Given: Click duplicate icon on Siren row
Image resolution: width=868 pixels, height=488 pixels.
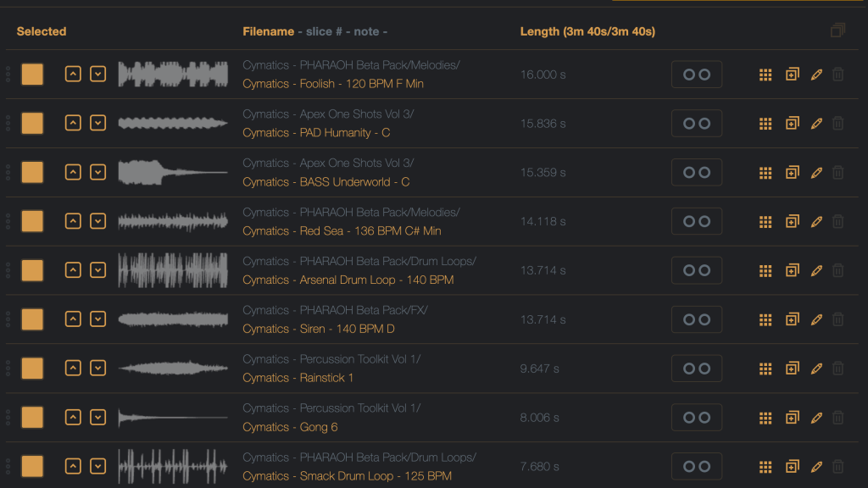Looking at the screenshot, I should 792,320.
